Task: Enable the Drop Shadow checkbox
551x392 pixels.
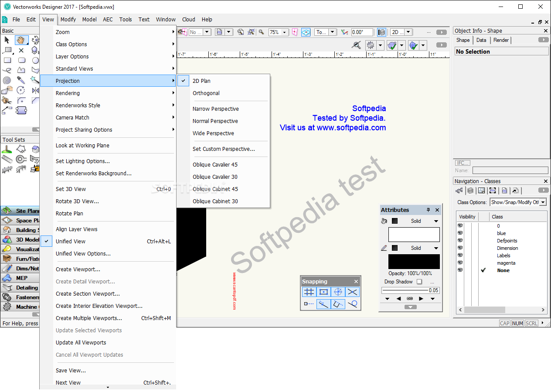Action: [x=419, y=282]
